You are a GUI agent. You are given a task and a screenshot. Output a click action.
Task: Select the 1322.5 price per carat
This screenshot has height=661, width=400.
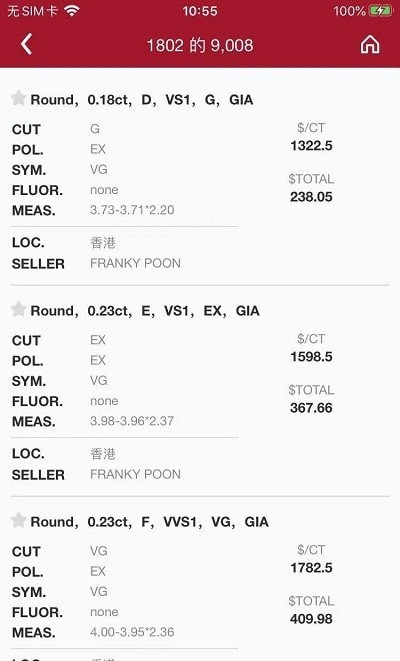click(x=311, y=146)
